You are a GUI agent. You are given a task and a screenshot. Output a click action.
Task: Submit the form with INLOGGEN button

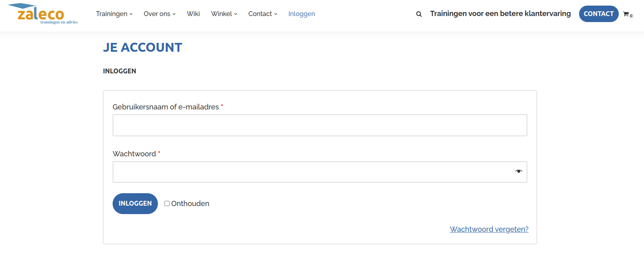(135, 204)
